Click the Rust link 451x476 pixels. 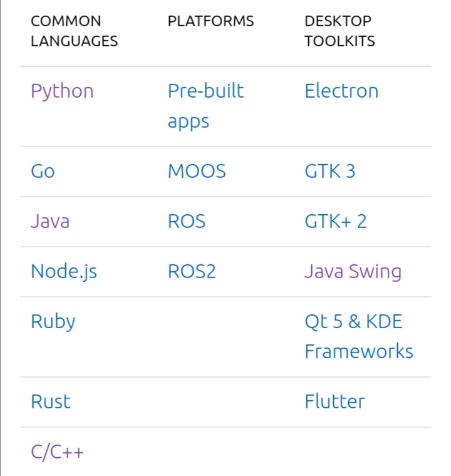(51, 401)
